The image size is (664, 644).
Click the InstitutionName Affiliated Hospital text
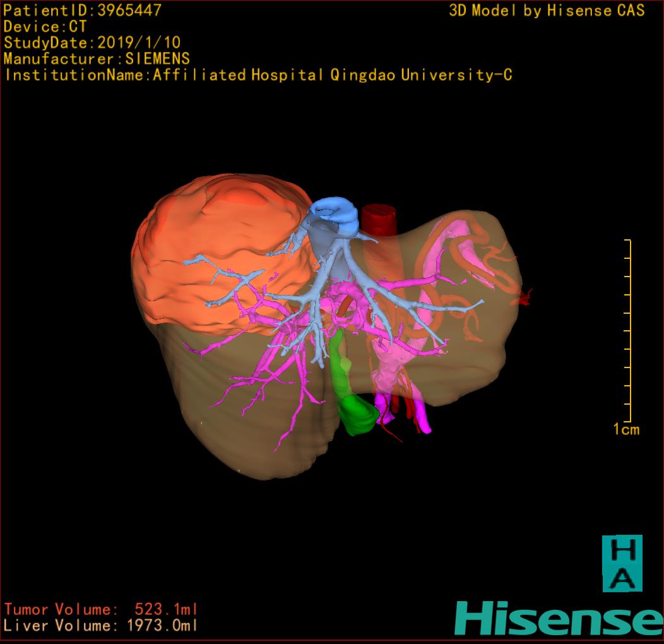pyautogui.click(x=258, y=75)
